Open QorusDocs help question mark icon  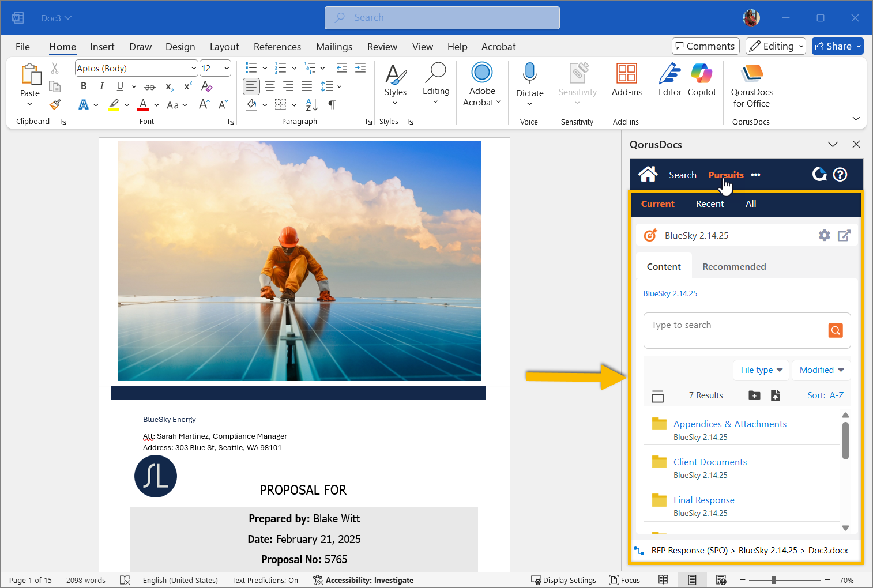pos(840,174)
